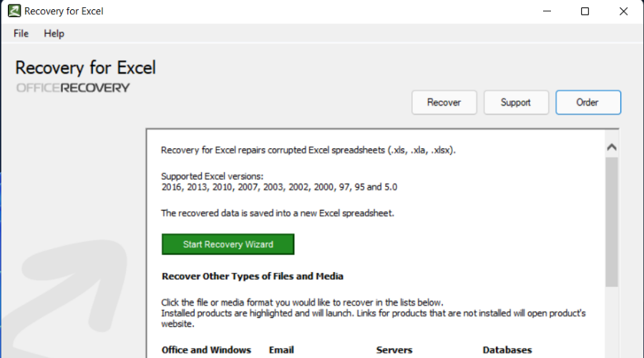Click the vertical scrollbar thumb
Viewport: 644px width, 358px height.
(612, 221)
